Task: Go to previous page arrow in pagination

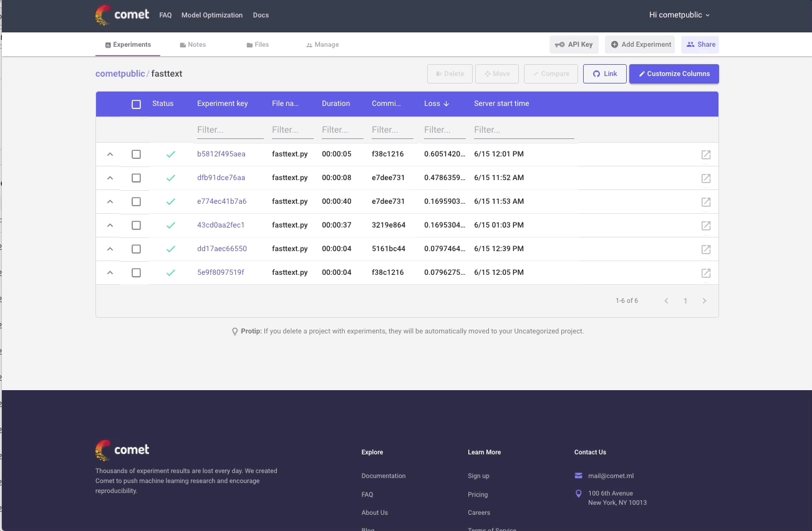Action: 666,301
